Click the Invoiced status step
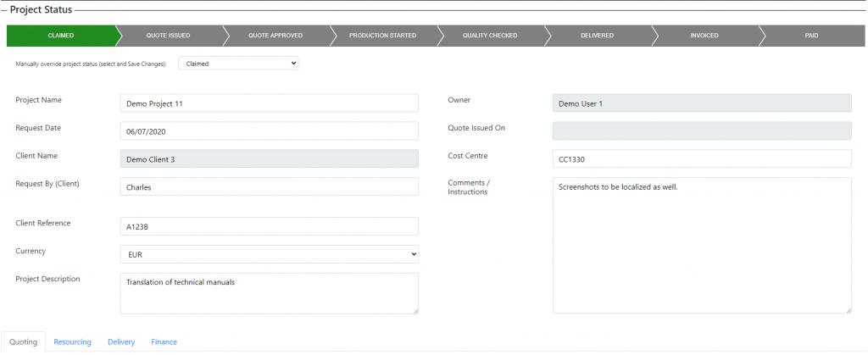 704,36
